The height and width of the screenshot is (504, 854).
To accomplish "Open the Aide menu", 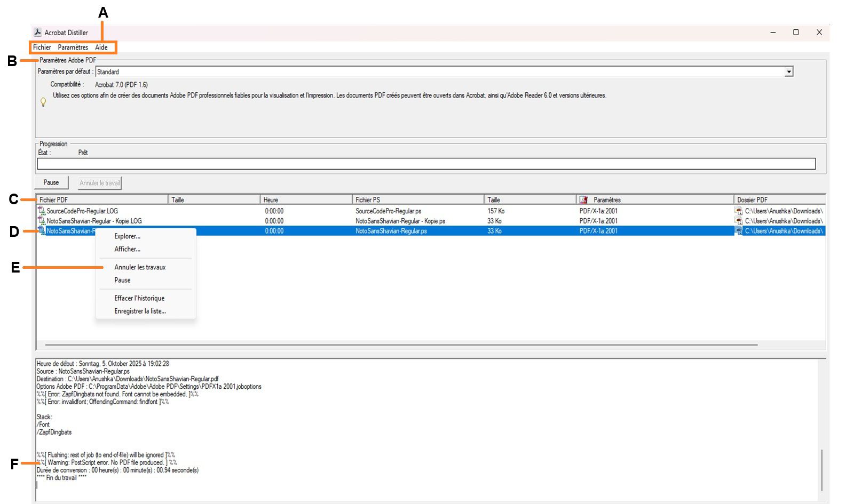I will coord(101,47).
